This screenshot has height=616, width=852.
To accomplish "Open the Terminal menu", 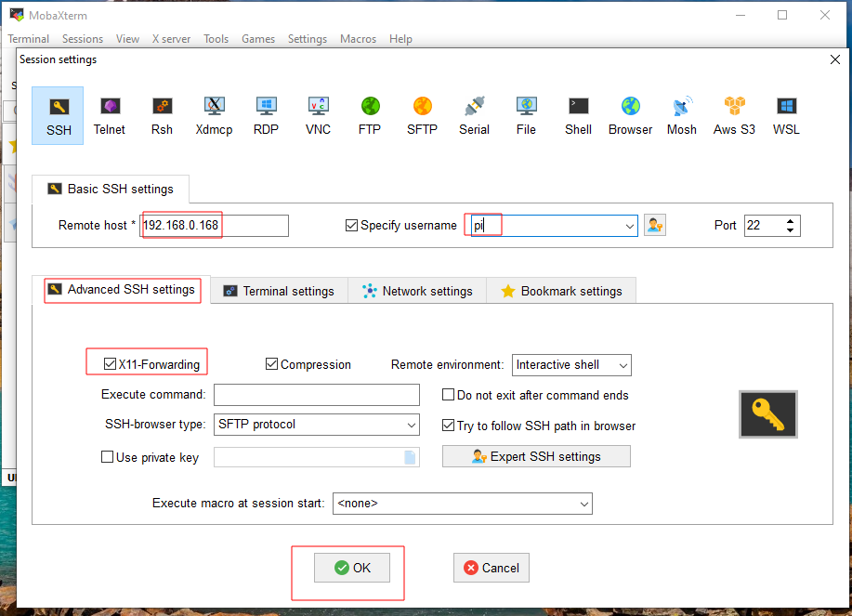I will pyautogui.click(x=28, y=39).
